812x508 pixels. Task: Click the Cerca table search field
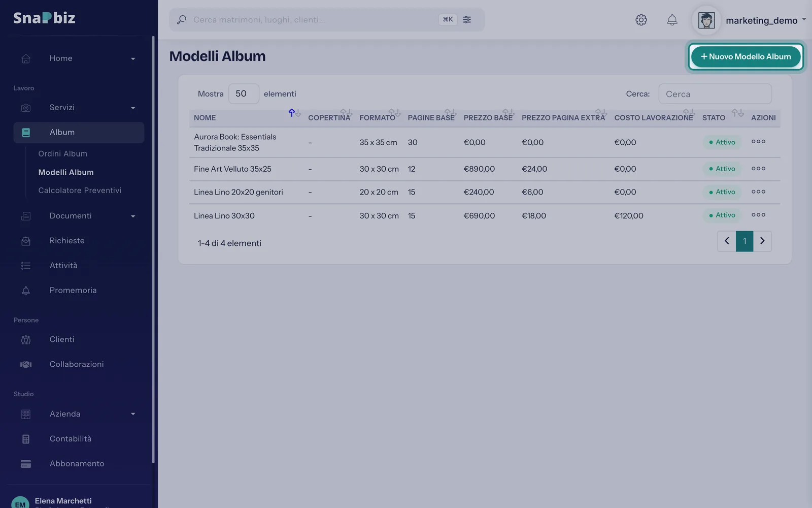tap(715, 94)
